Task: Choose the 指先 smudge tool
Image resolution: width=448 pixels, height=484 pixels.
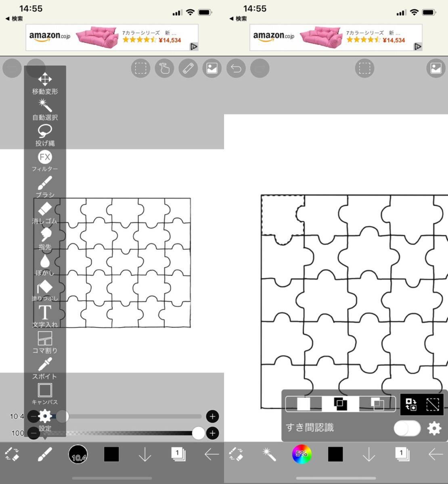Action: (x=45, y=239)
